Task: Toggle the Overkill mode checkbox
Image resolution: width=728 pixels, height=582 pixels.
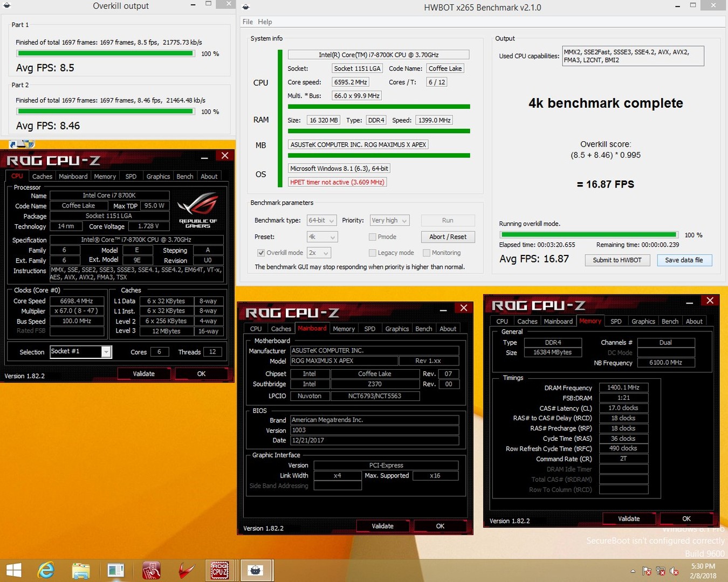Action: click(x=261, y=253)
